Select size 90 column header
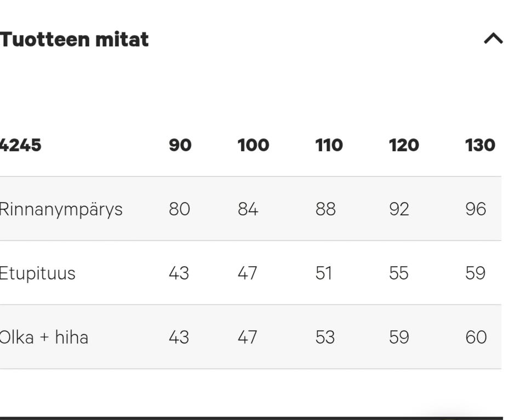Screen dimensions: 526x420 [180, 145]
